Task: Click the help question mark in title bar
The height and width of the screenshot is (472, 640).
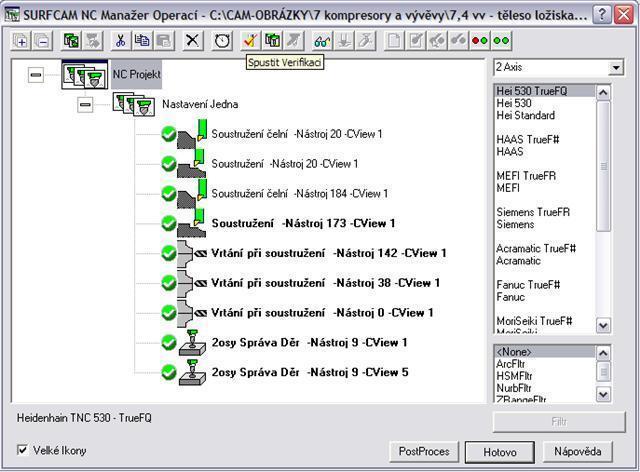Action: [601, 15]
